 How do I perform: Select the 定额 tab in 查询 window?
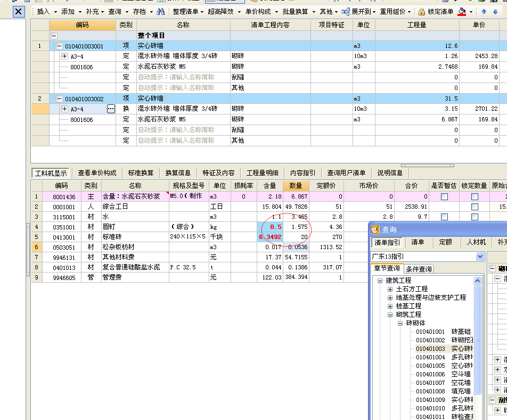(x=445, y=242)
